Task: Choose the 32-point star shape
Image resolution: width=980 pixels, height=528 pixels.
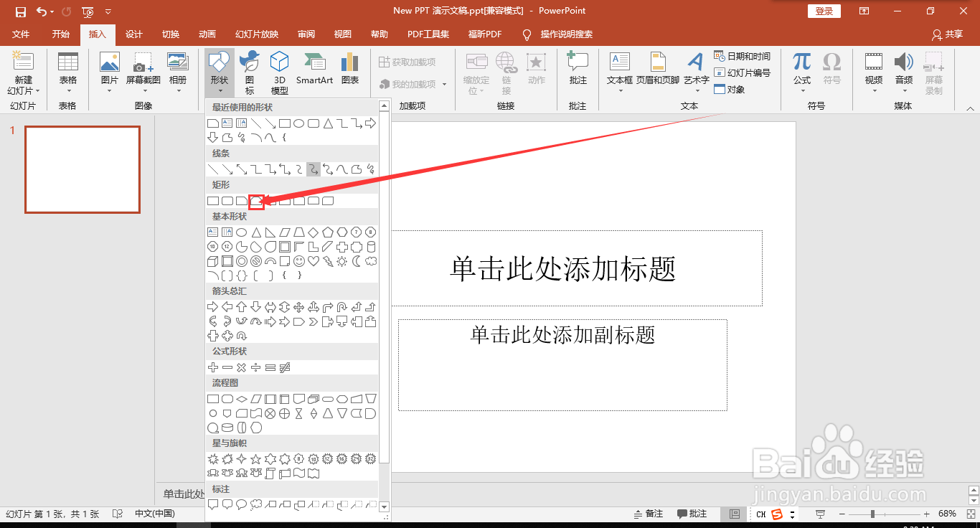Action: [370, 459]
